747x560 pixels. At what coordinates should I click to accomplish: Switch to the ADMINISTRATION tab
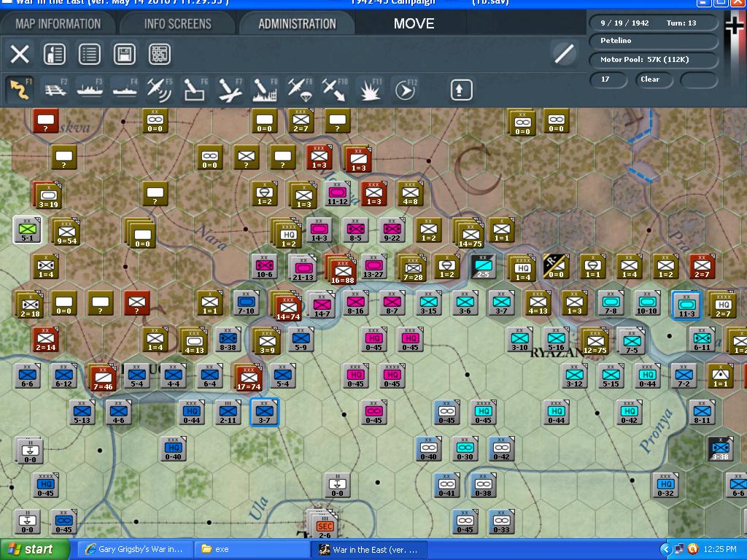click(298, 23)
